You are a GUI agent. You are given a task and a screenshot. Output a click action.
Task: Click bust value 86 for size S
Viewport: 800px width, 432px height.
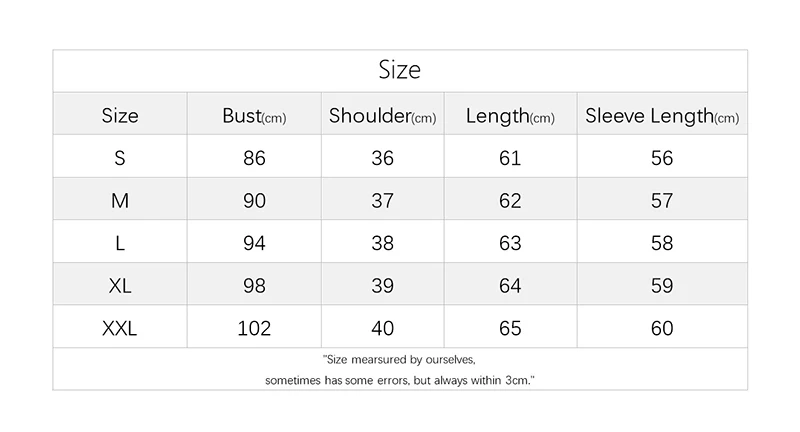(254, 158)
